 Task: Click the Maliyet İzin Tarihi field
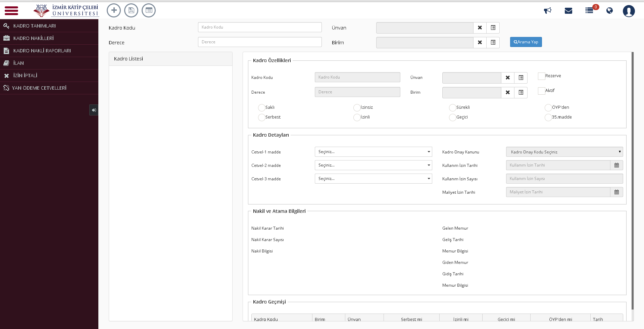point(558,192)
